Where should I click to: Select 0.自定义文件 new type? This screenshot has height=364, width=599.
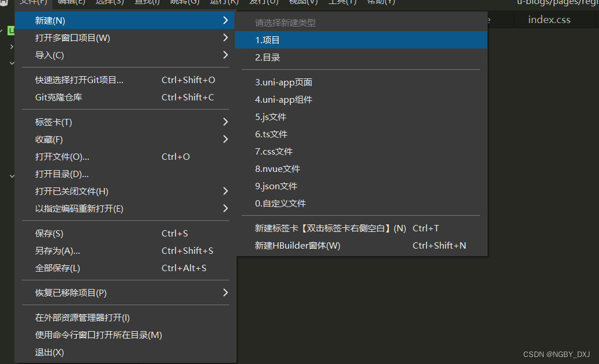point(361,203)
